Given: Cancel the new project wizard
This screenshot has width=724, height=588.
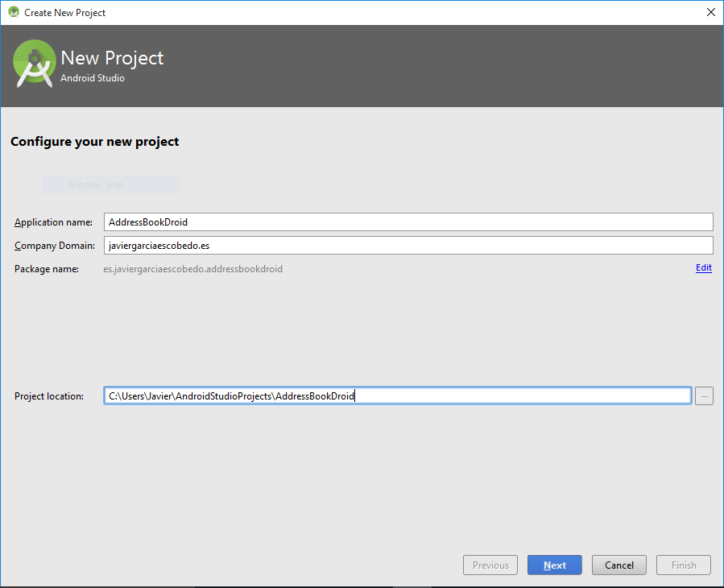Looking at the screenshot, I should coord(619,565).
